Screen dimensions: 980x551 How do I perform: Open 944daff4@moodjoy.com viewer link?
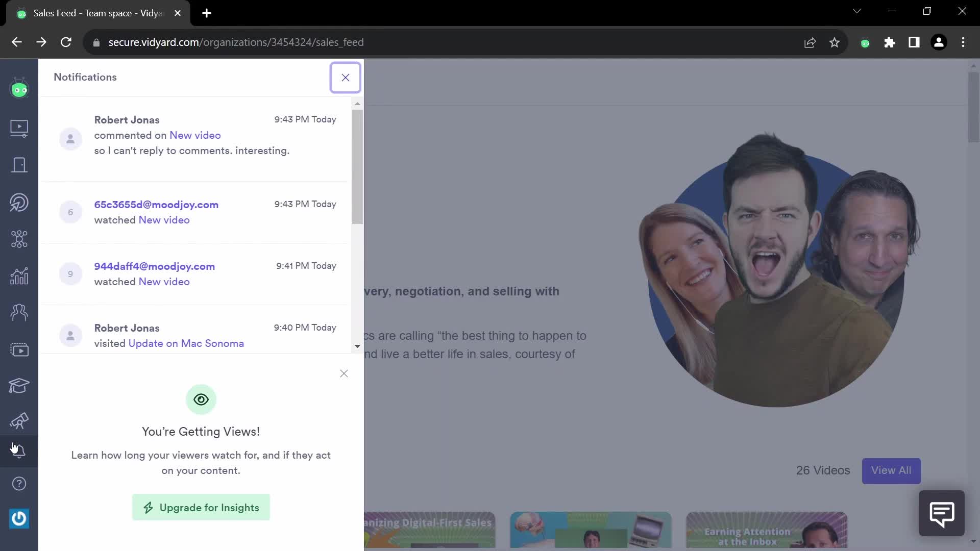[154, 266]
